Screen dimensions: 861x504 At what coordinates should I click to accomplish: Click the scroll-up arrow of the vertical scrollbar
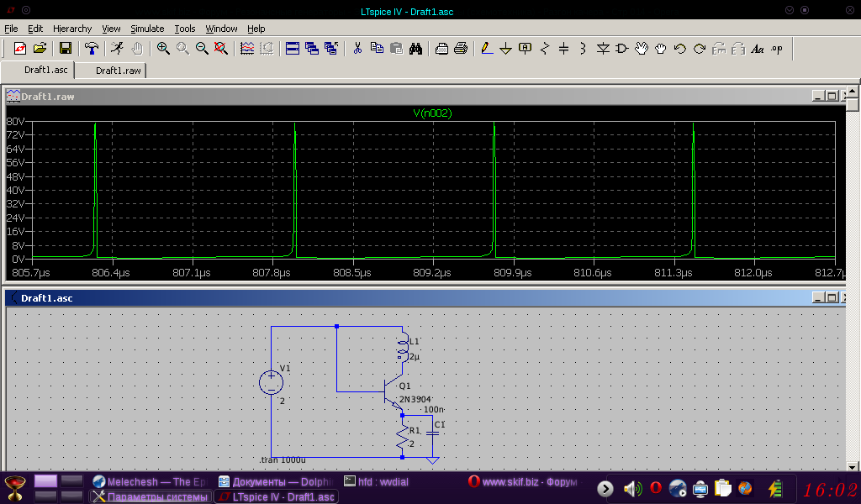(x=852, y=91)
